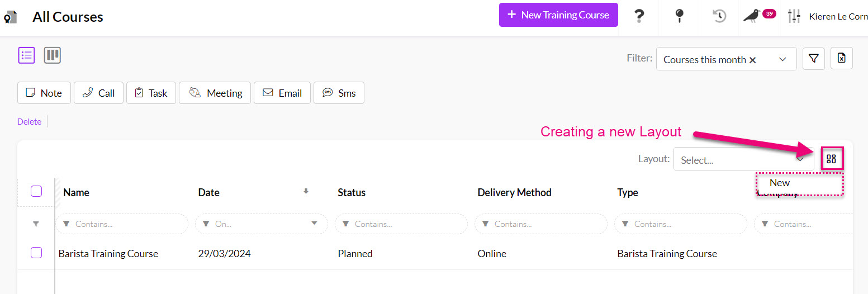Open the Kieren Le Corn user menu
Screen dimensions: 868x294
click(838, 16)
